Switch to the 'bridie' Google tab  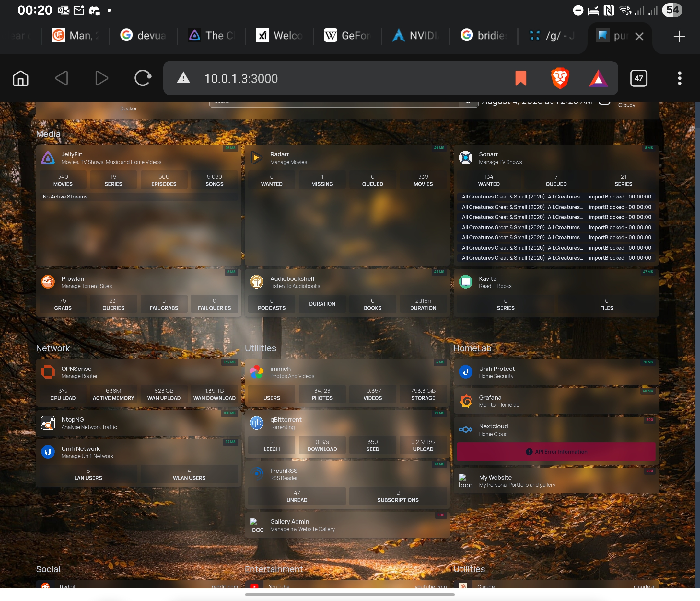pos(484,35)
